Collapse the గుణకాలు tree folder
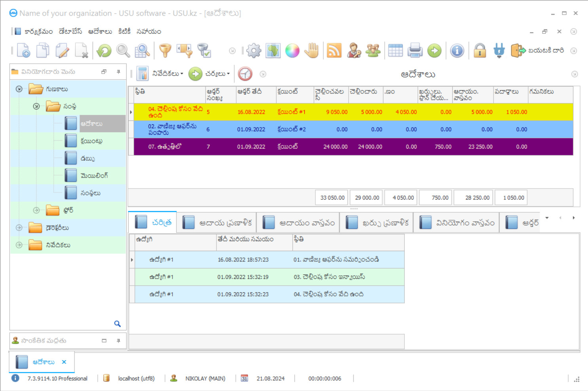This screenshot has width=588, height=391. tap(19, 89)
